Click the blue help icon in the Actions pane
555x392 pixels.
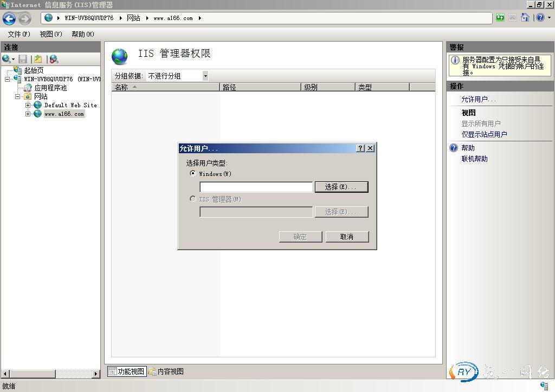[x=454, y=148]
